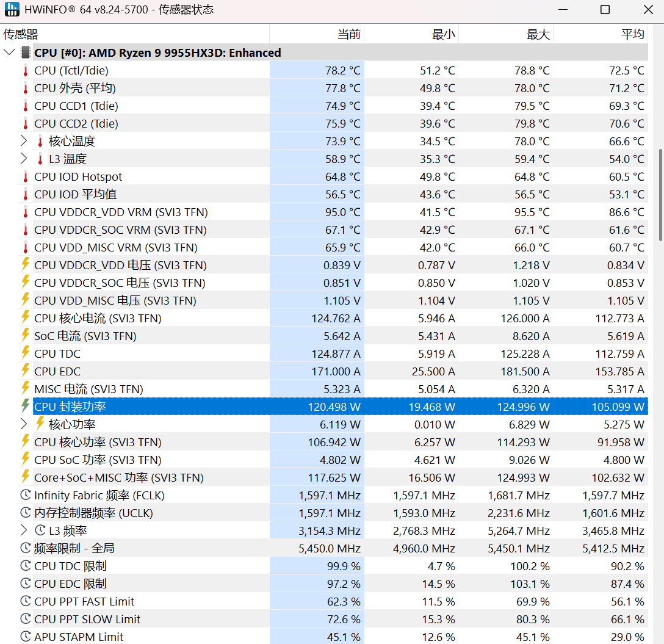
Task: Click lightning icon beside CPU EDC row
Action: click(x=26, y=371)
